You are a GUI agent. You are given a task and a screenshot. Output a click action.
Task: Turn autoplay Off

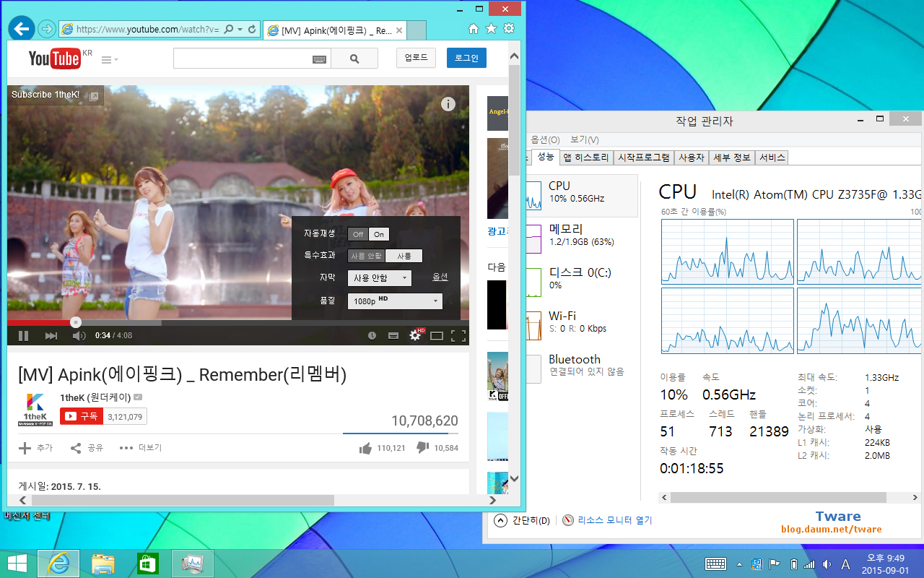[358, 234]
